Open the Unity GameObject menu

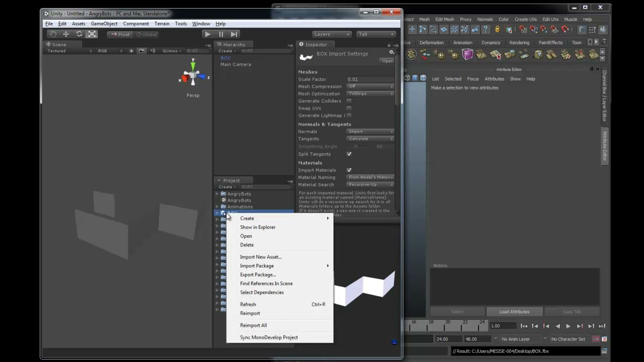(104, 24)
